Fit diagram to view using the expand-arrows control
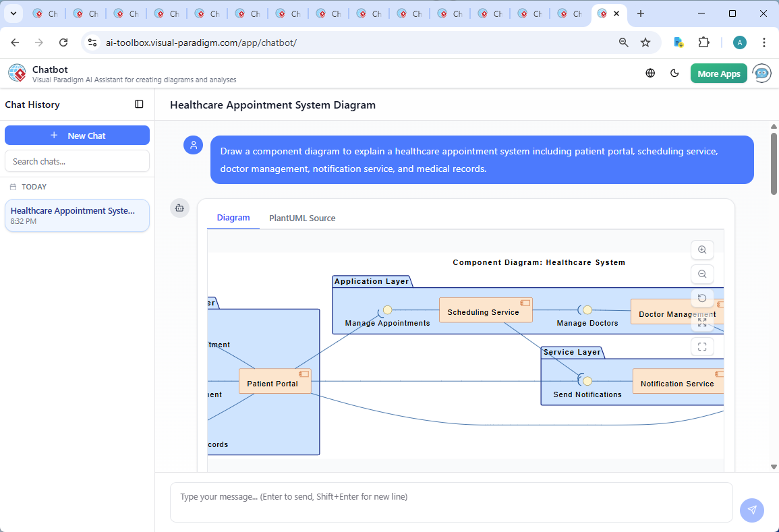 702,322
